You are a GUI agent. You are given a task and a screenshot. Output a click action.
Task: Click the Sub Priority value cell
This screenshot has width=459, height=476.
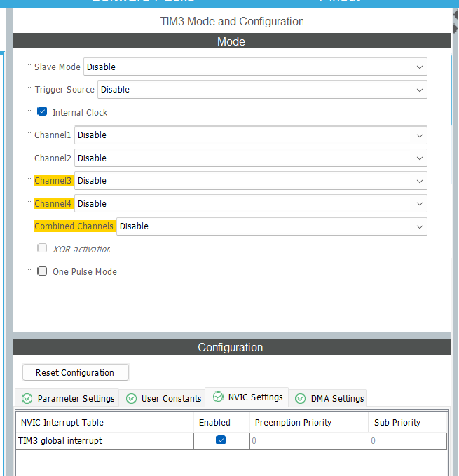[406, 441]
